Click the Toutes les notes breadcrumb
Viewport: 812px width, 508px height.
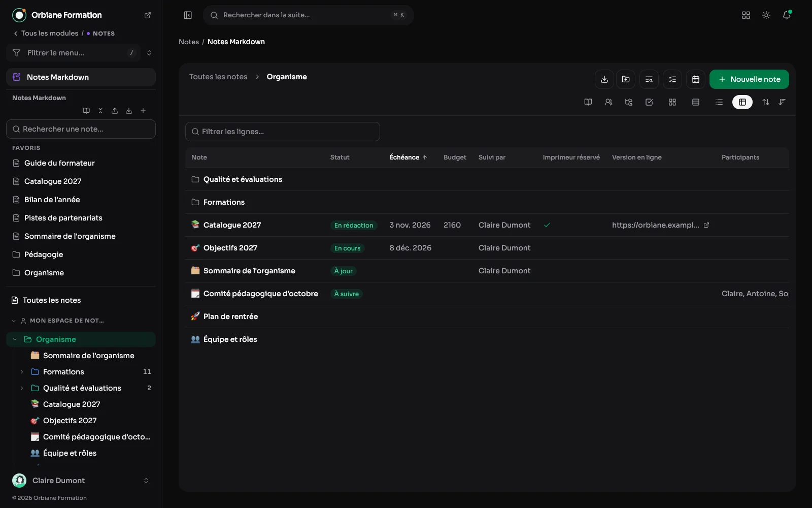[x=218, y=77]
